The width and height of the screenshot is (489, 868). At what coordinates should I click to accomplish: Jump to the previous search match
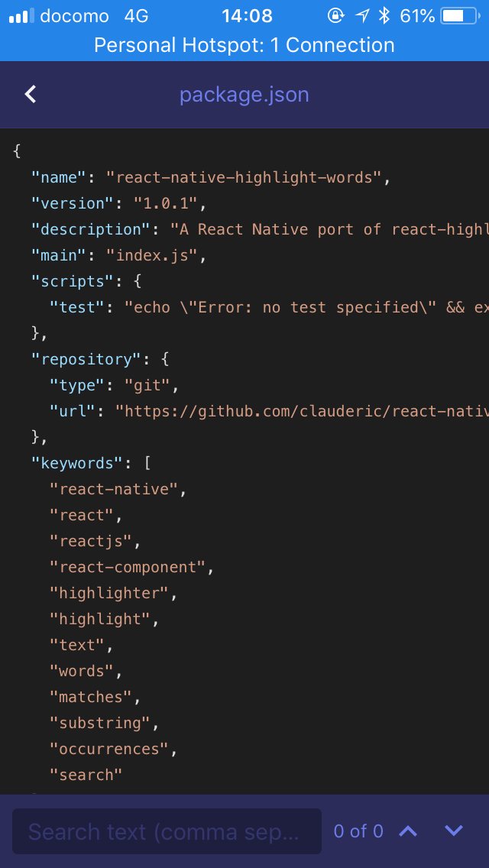pos(408,831)
